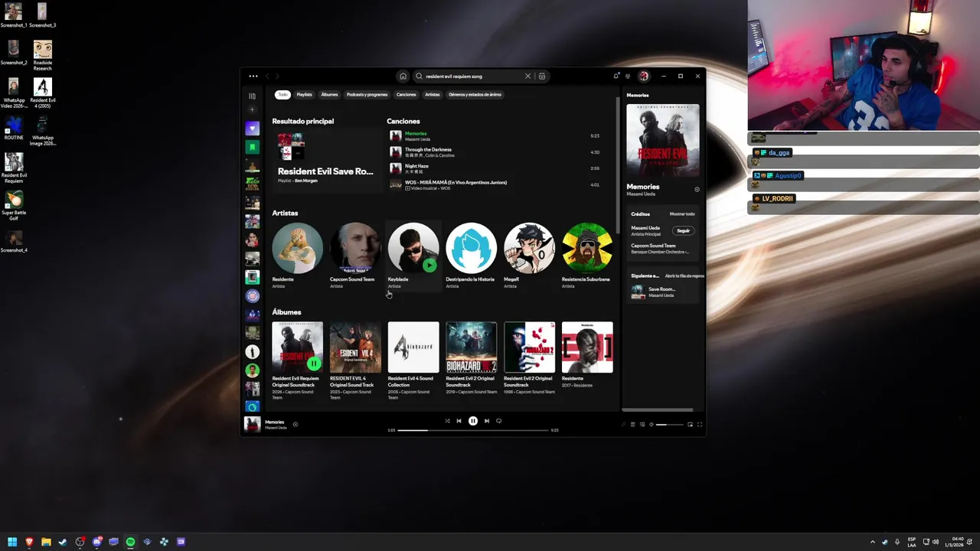
Task: Pause the current song
Action: point(472,421)
